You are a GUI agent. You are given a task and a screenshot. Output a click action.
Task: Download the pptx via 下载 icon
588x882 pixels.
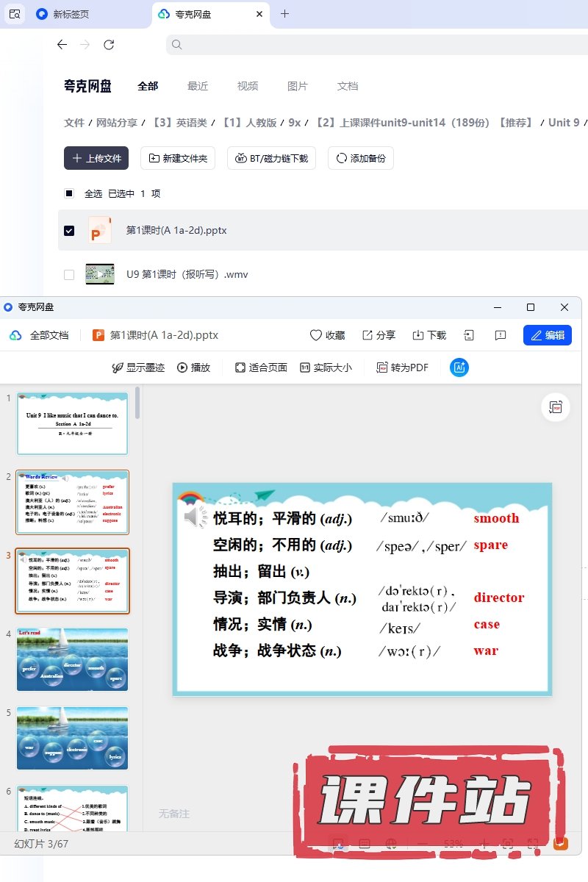coord(417,335)
